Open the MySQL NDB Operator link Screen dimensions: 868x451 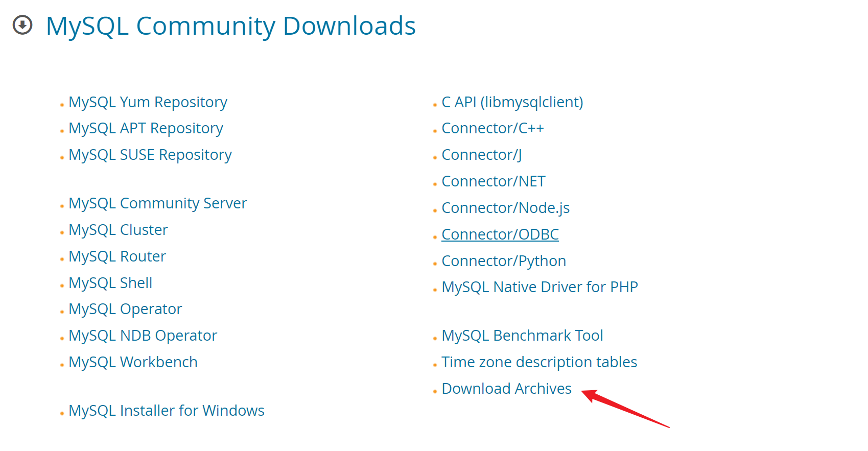click(143, 336)
